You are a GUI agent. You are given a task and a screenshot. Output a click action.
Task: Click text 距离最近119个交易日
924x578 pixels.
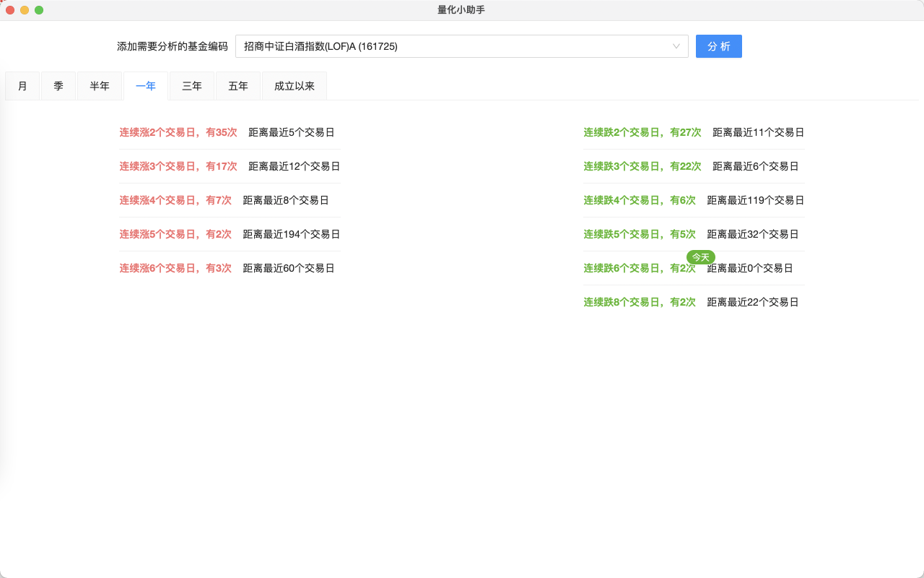click(756, 200)
